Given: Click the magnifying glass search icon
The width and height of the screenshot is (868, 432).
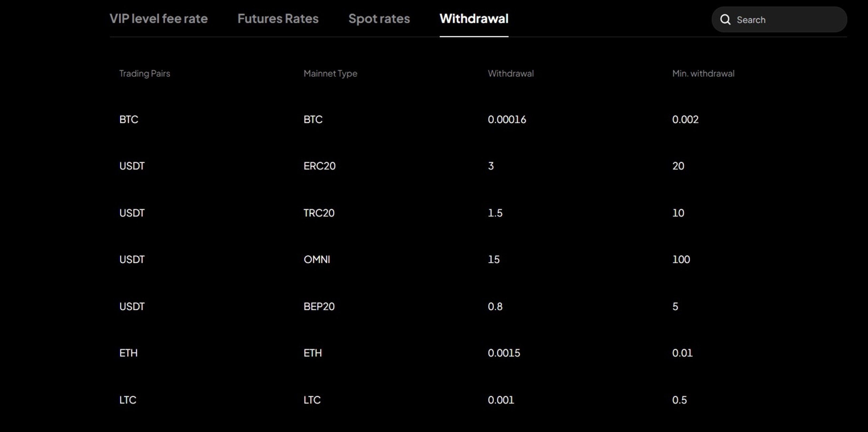Looking at the screenshot, I should click(x=725, y=20).
